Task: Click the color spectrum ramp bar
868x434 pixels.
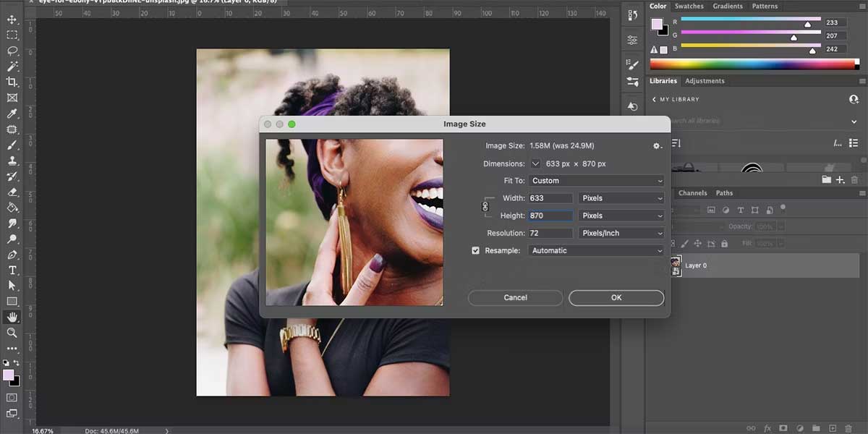Action: tap(752, 64)
